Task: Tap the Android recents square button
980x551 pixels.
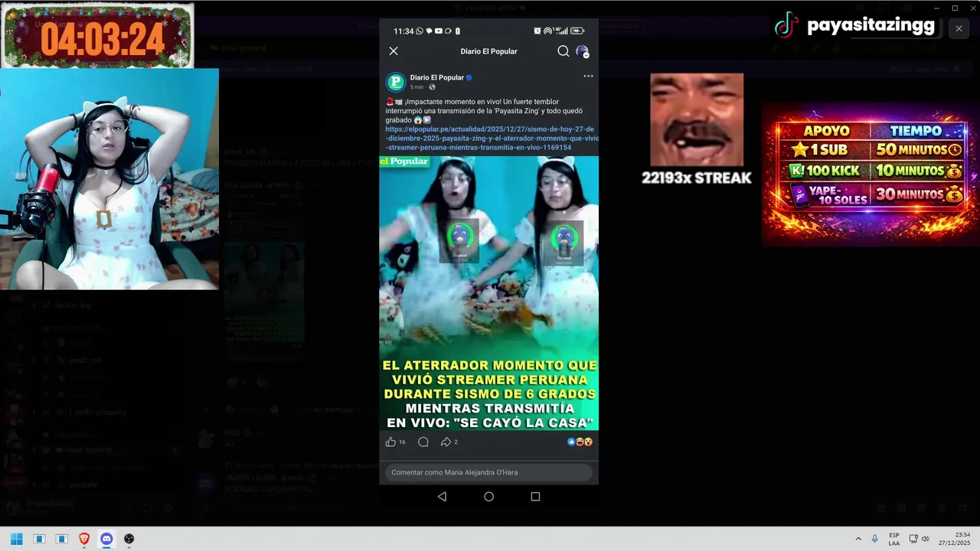Action: pos(535,497)
